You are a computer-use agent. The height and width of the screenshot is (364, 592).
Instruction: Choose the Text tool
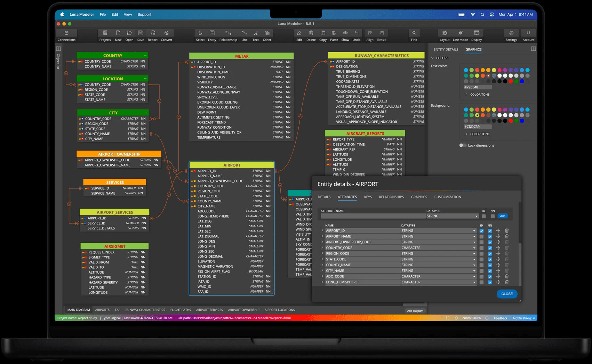click(x=256, y=33)
